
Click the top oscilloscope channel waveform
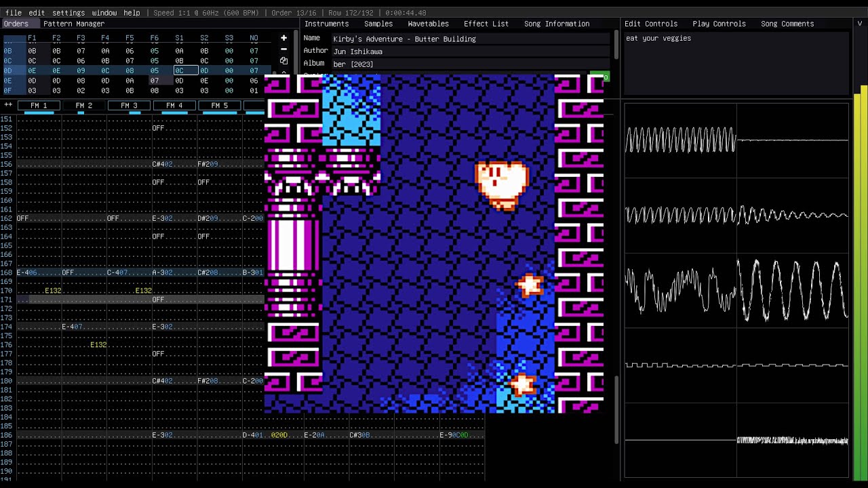point(736,140)
